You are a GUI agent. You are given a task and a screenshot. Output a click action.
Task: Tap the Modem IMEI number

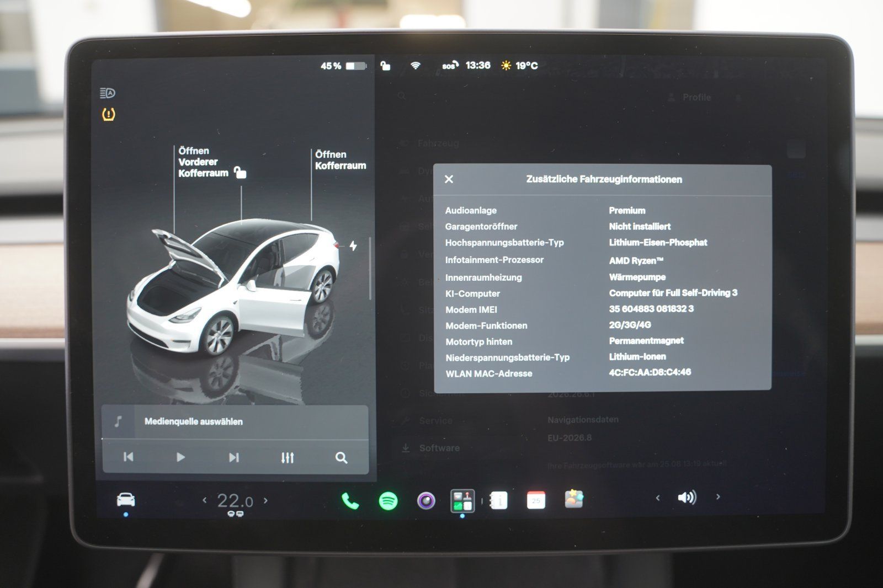[x=651, y=309]
